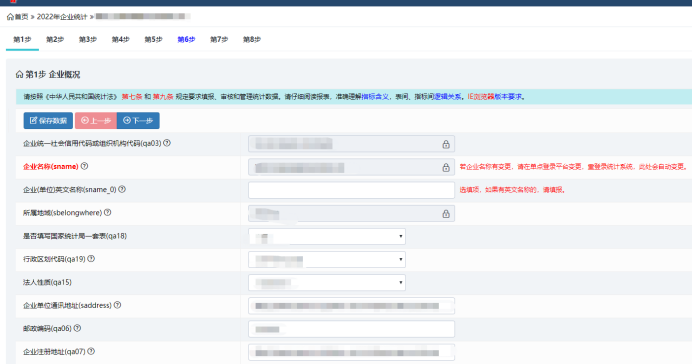Viewport: 692px width, 364px height.
Task: Click help icon beside 行政区划代码(qa19)
Action: point(91,259)
